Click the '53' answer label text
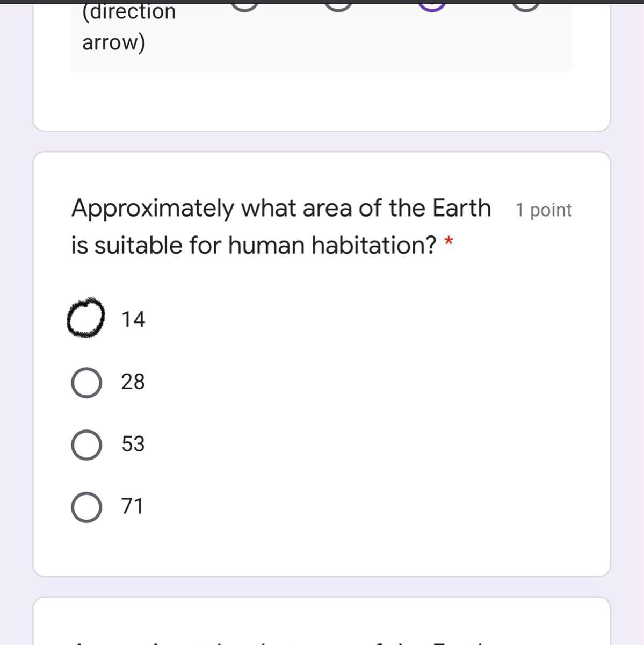644x645 pixels. tap(133, 444)
